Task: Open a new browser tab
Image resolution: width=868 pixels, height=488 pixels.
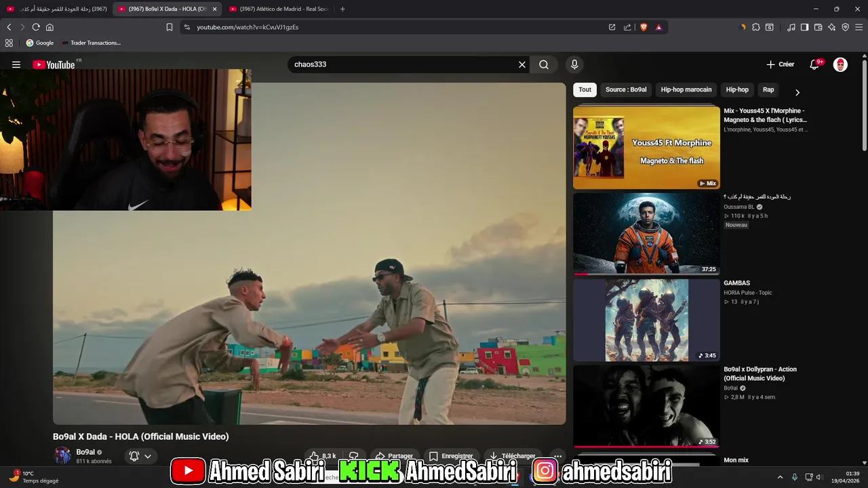Action: coord(342,9)
